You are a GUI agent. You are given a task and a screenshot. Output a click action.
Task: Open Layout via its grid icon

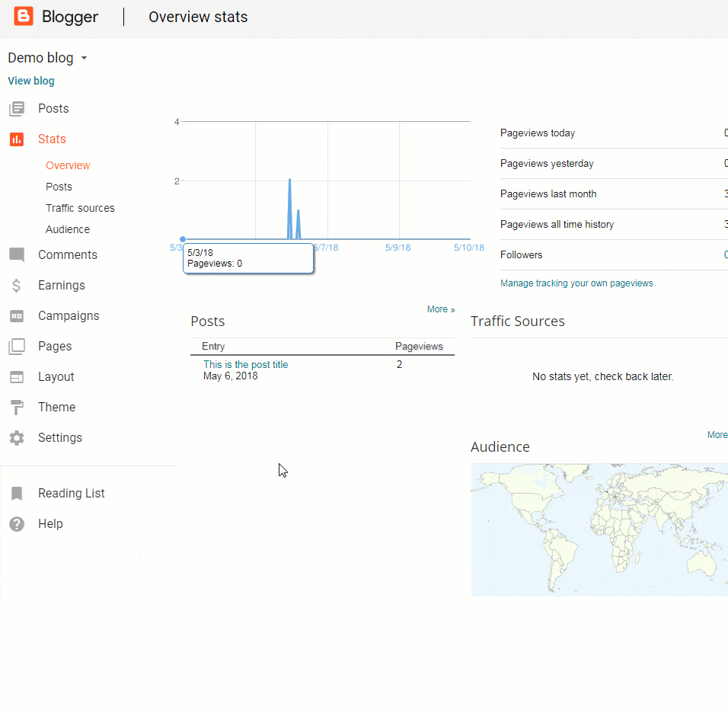click(17, 377)
